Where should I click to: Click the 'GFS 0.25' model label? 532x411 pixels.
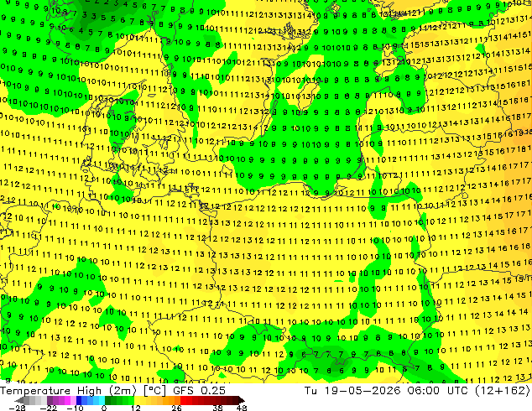pos(199,391)
